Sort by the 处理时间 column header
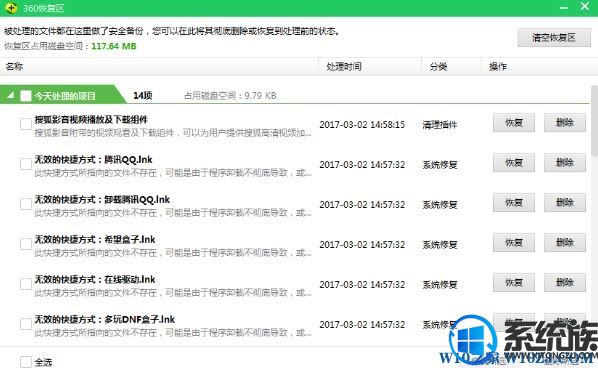 click(x=344, y=66)
